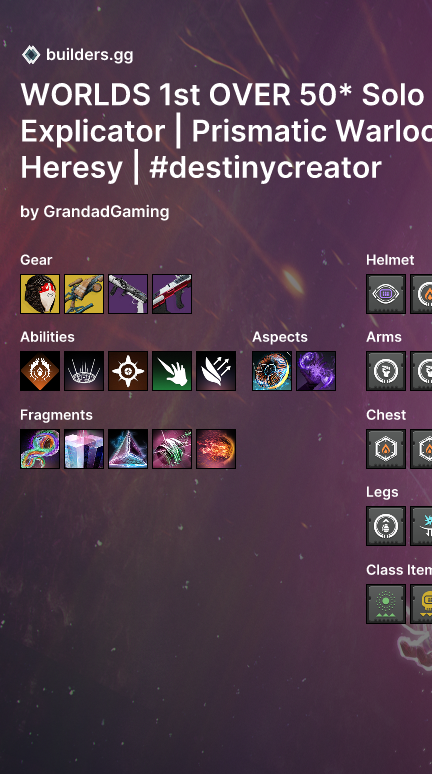Click the first Legs mod slot
This screenshot has width=432, height=774.
[386, 526]
